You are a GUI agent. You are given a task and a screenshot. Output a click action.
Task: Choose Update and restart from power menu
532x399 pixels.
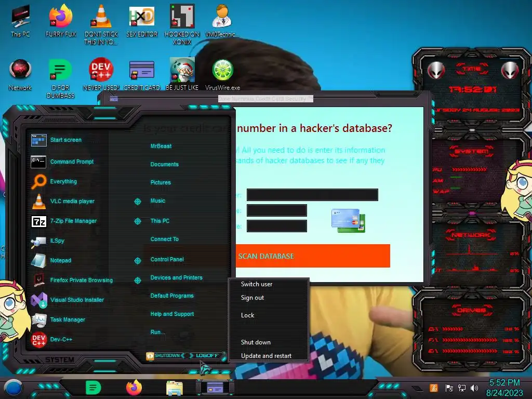pos(267,355)
